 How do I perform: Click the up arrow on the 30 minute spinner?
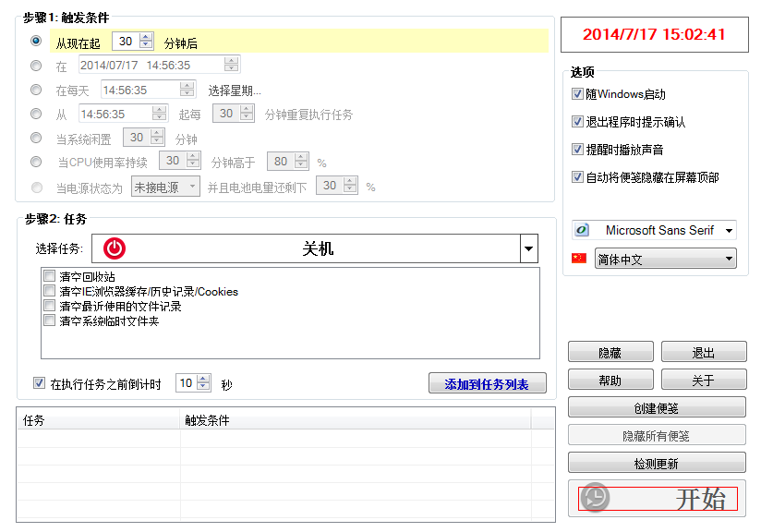tap(144, 36)
